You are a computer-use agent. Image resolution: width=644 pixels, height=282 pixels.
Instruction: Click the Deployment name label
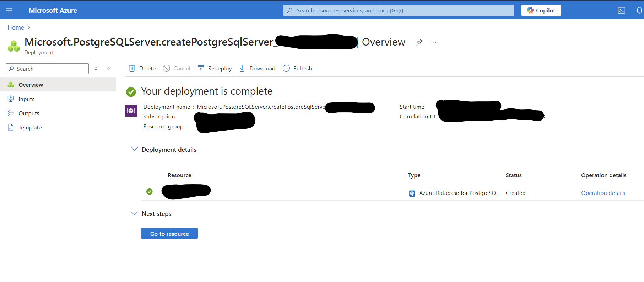pyautogui.click(x=167, y=107)
